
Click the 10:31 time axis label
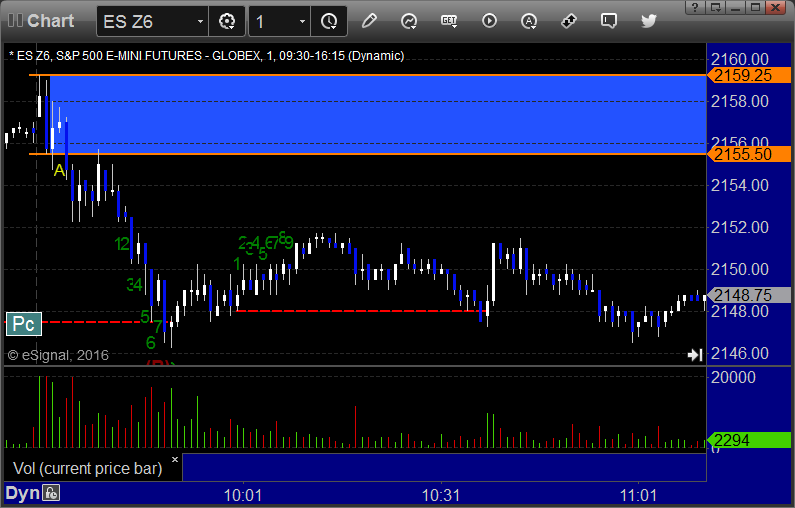click(x=441, y=495)
